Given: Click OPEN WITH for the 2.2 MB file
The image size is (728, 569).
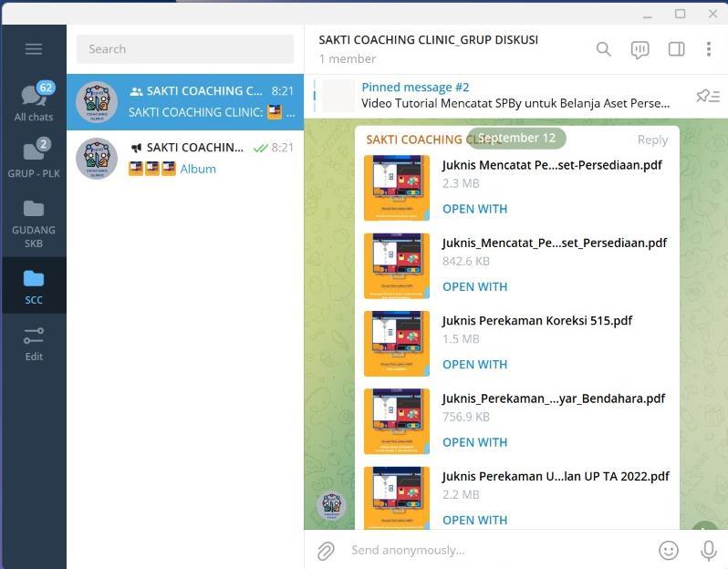Looking at the screenshot, I should pos(474,520).
